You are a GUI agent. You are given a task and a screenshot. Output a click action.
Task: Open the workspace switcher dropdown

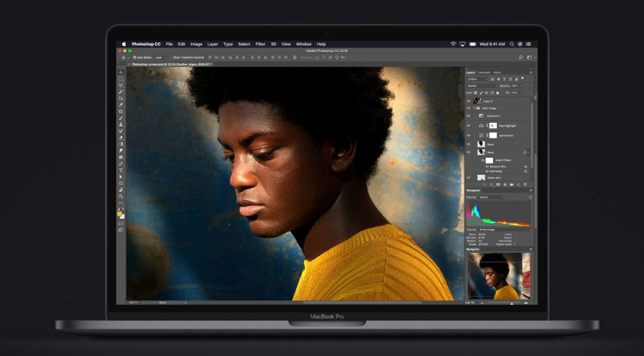(531, 57)
